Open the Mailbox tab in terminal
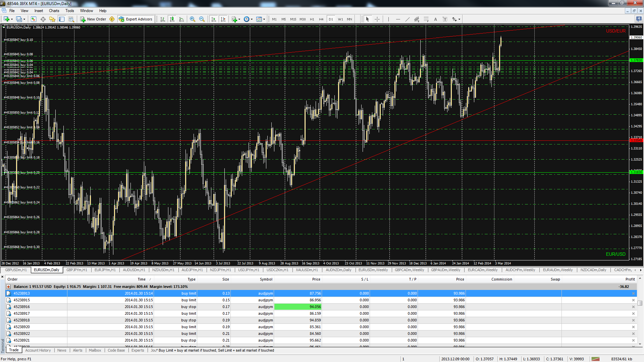Viewport: 644px width, 362px height. [x=95, y=350]
